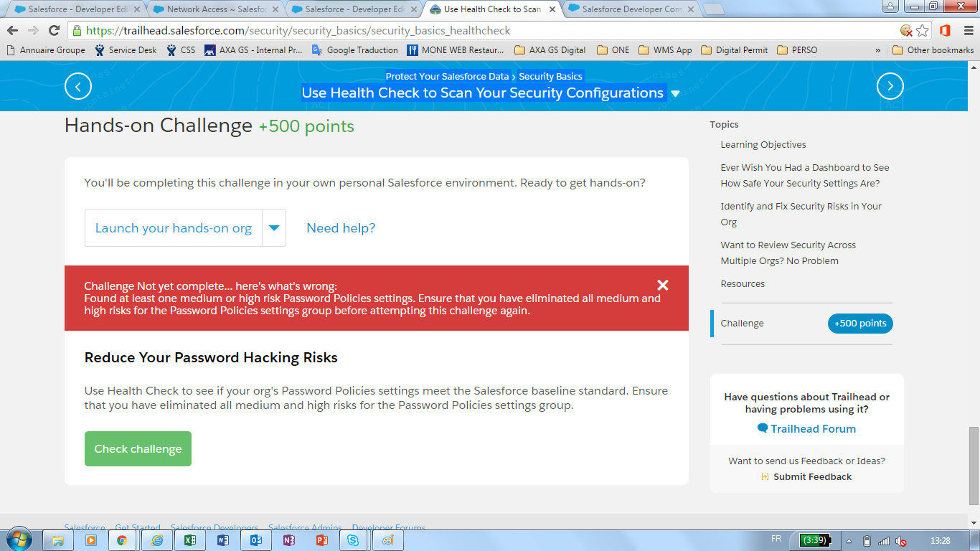
Task: Click the muted volume tray icon
Action: [901, 541]
